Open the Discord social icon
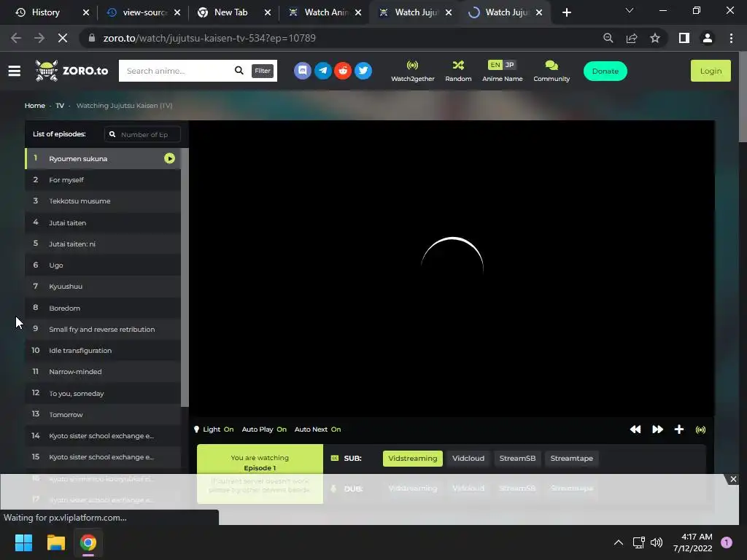This screenshot has width=747, height=560. tap(303, 71)
